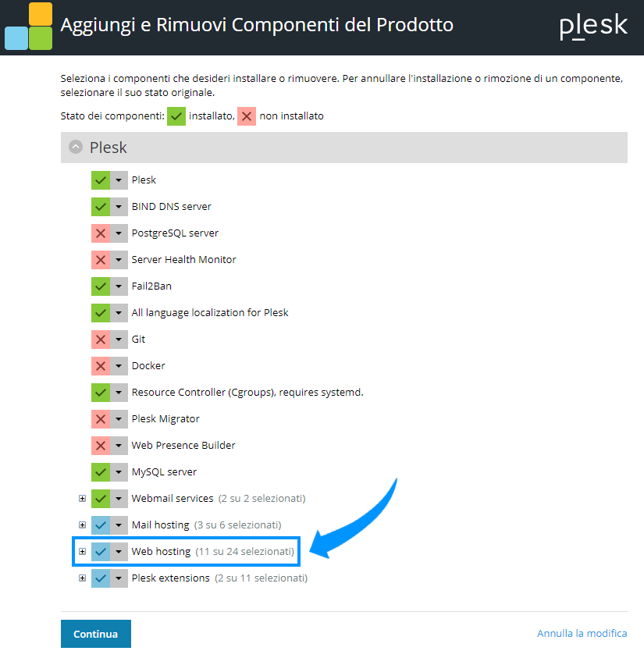Image resolution: width=644 pixels, height=658 pixels.
Task: Click the Annulla la modifica link
Action: coord(582,633)
